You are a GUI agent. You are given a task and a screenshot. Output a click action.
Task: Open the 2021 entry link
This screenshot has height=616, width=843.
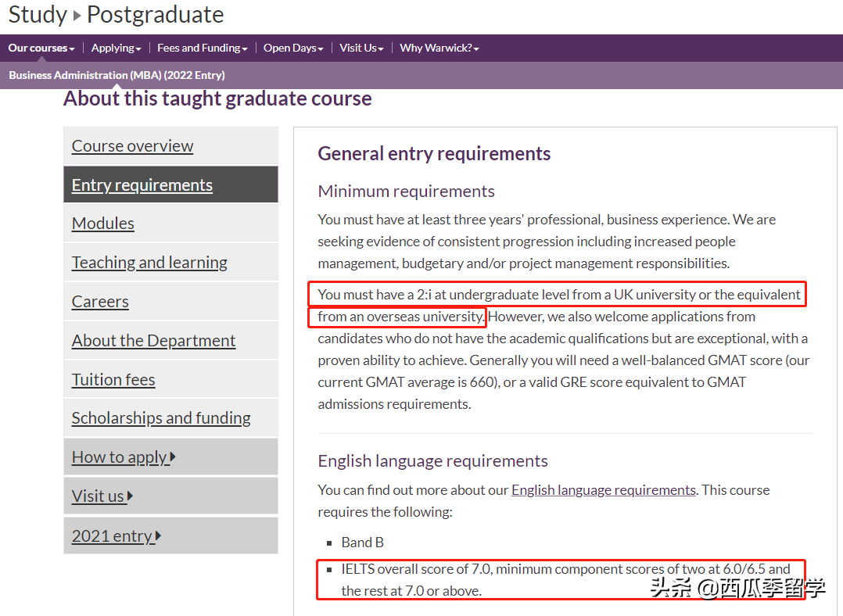[x=116, y=536]
